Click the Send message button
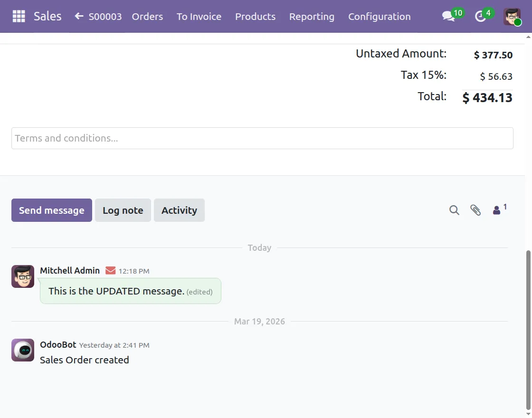This screenshot has width=532, height=418. pos(52,210)
